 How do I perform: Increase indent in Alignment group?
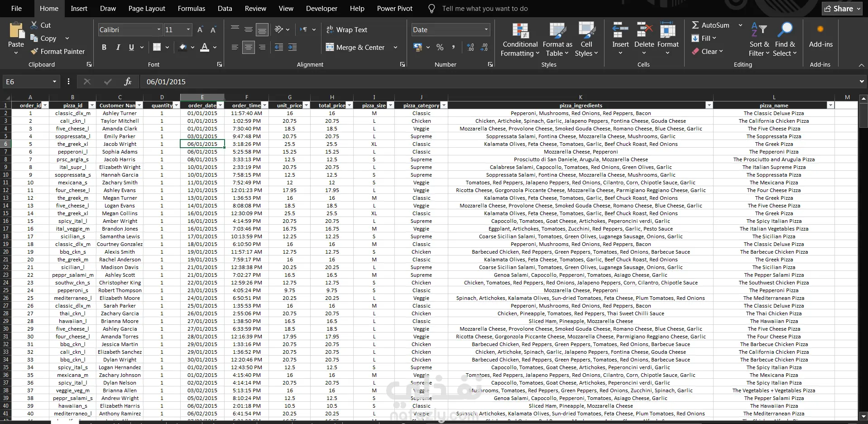tap(293, 47)
